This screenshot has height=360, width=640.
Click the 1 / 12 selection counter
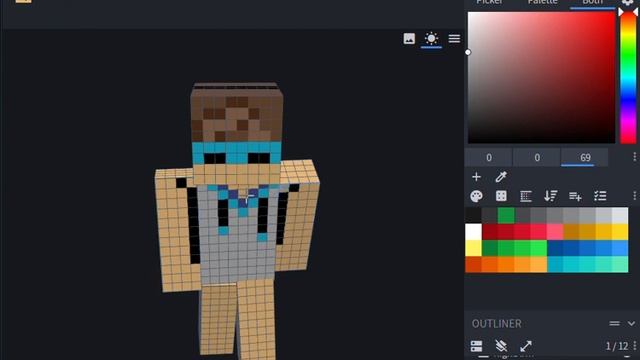(x=617, y=347)
